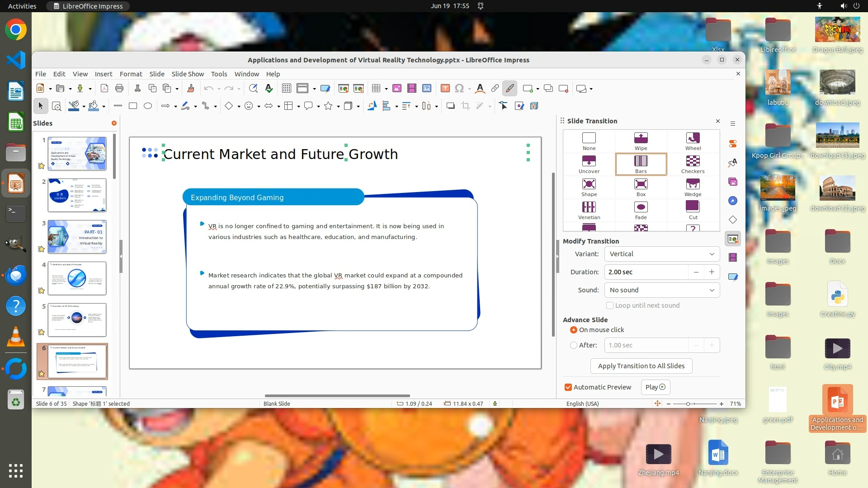Open the Variant dropdown
This screenshot has height=488, width=868.
tap(662, 254)
